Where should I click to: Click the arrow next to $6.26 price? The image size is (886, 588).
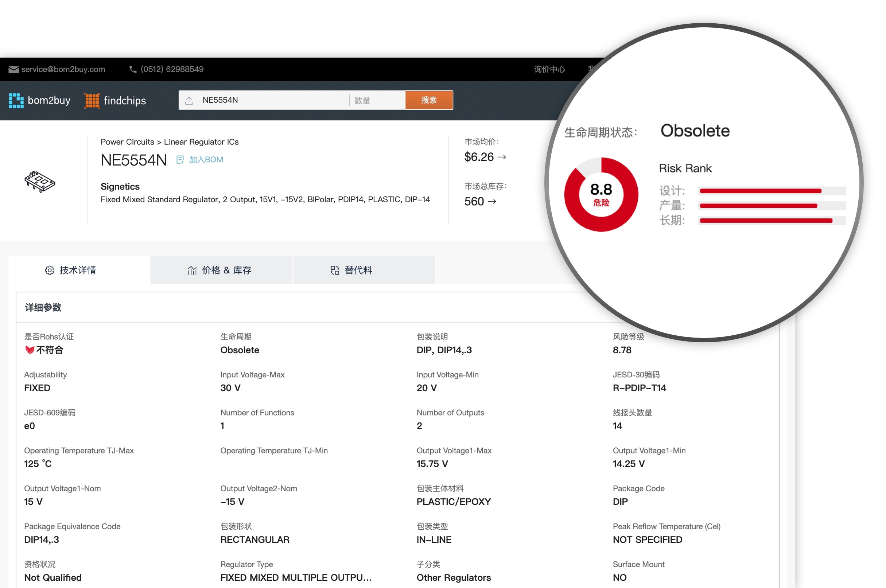[501, 157]
